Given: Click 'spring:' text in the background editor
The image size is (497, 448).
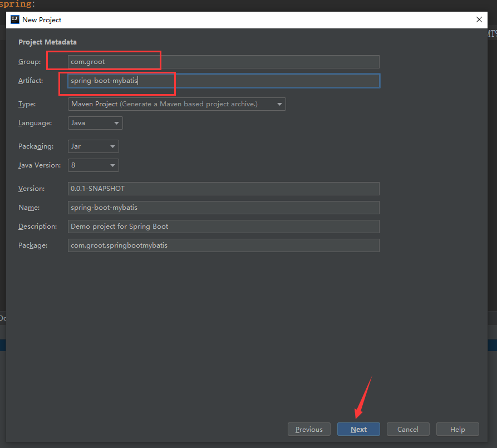Looking at the screenshot, I should click(17, 4).
